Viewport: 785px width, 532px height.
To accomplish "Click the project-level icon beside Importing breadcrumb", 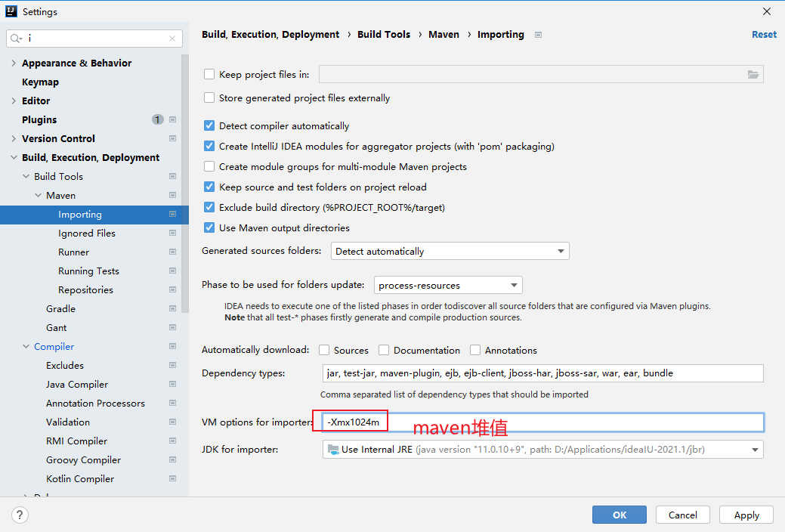I will pos(538,35).
